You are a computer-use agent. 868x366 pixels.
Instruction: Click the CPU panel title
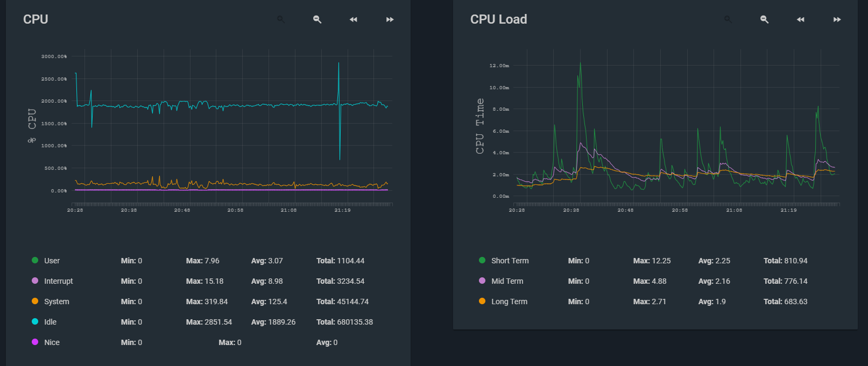(36, 19)
